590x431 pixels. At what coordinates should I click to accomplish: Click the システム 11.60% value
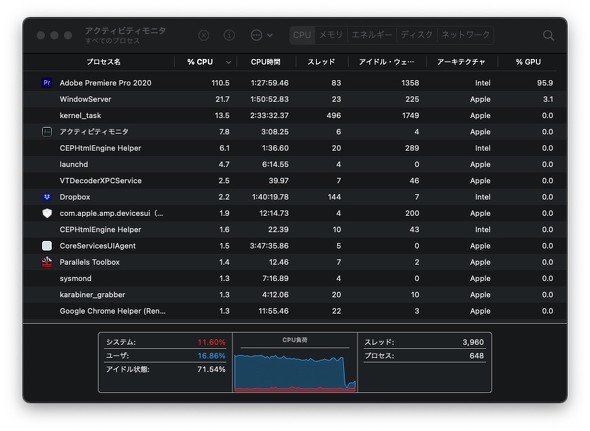[211, 342]
